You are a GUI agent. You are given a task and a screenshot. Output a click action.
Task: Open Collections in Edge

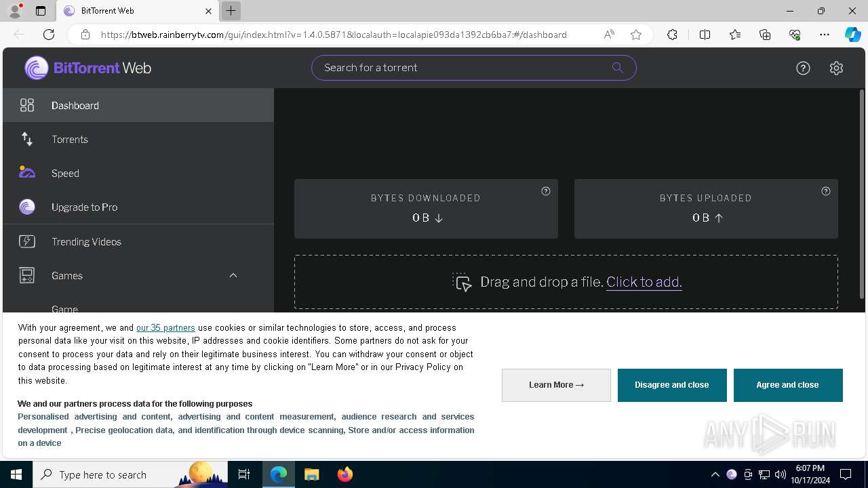point(765,35)
